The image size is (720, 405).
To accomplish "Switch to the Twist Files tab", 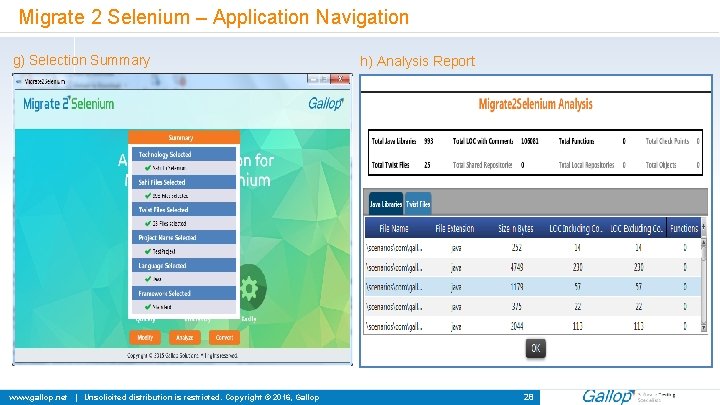I will point(418,204).
